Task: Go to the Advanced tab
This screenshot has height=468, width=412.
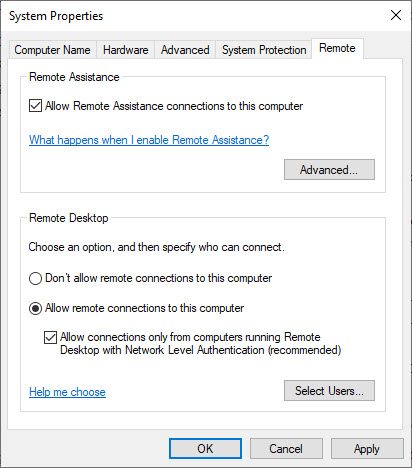Action: [185, 50]
